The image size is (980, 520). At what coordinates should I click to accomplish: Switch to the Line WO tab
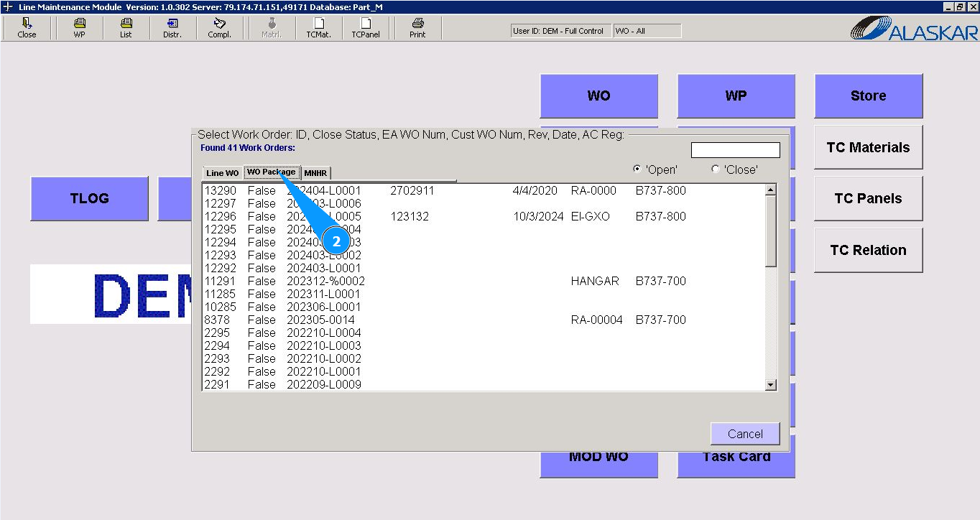point(222,173)
